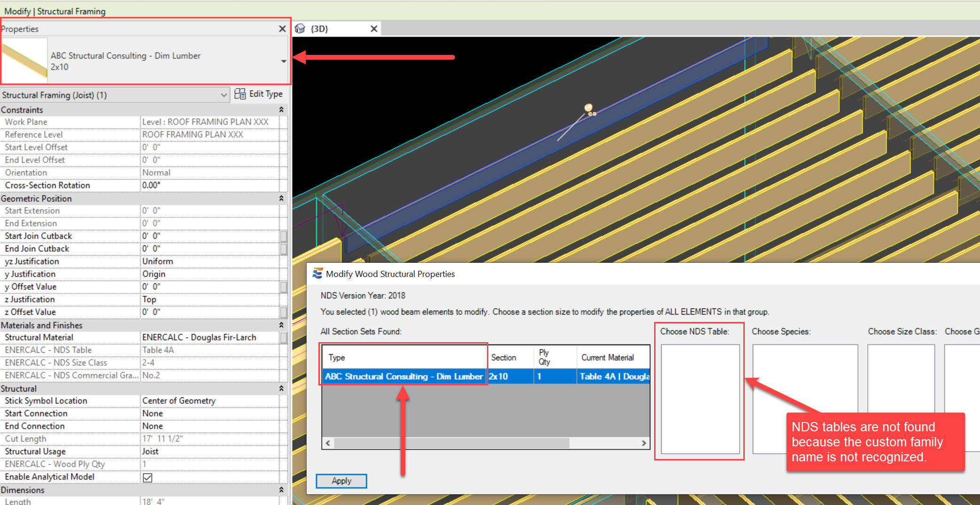
Task: Select the y Justification value Origin
Action: [210, 274]
